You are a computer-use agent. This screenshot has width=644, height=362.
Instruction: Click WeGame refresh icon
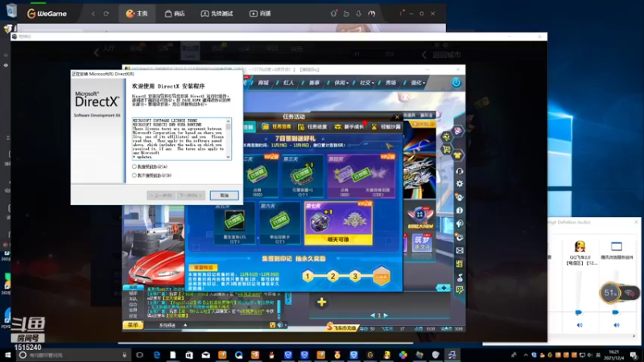point(106,14)
